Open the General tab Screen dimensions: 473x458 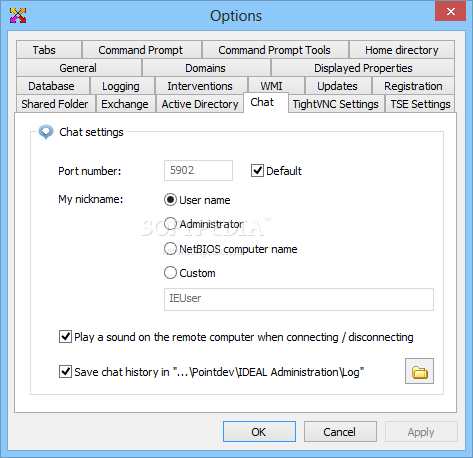79,68
